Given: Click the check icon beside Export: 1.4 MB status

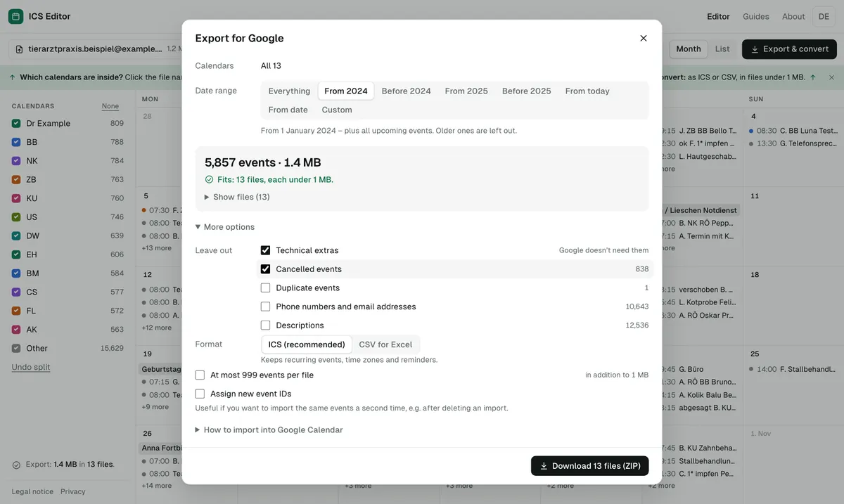Looking at the screenshot, I should click(x=16, y=465).
